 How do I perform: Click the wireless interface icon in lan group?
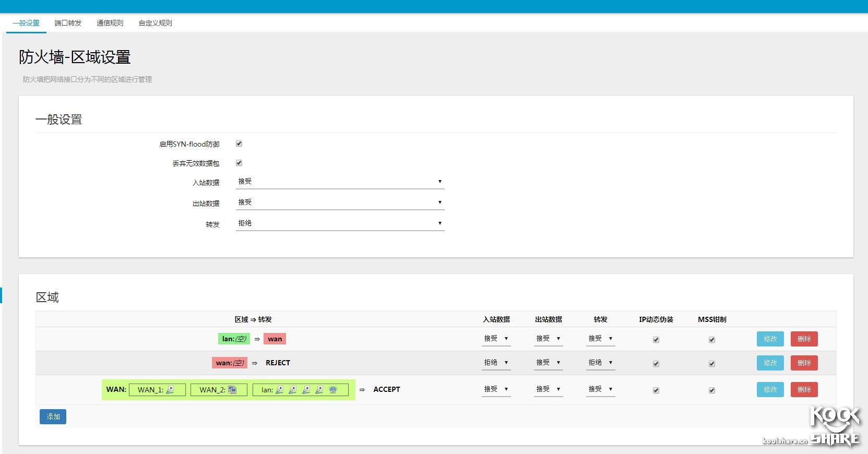point(333,390)
